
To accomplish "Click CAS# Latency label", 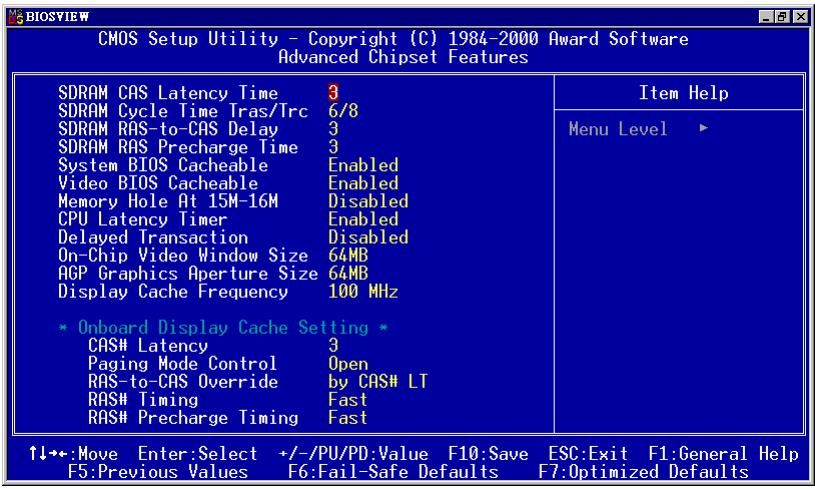I will coord(148,346).
